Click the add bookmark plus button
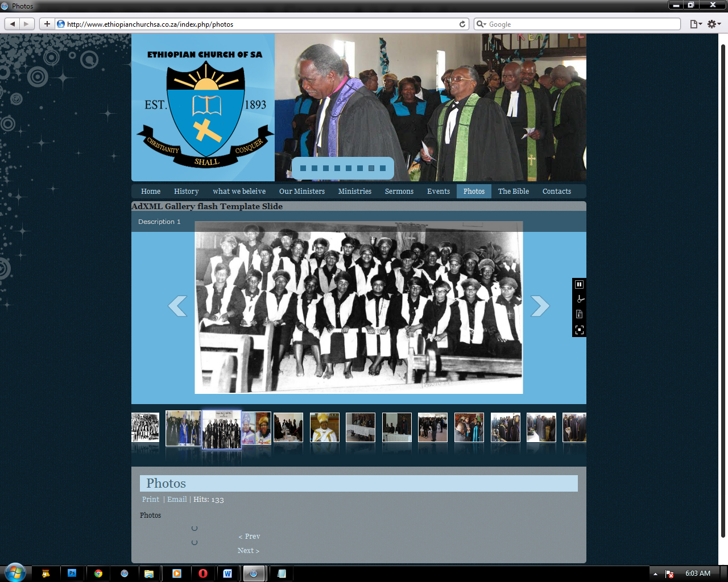 pyautogui.click(x=47, y=24)
